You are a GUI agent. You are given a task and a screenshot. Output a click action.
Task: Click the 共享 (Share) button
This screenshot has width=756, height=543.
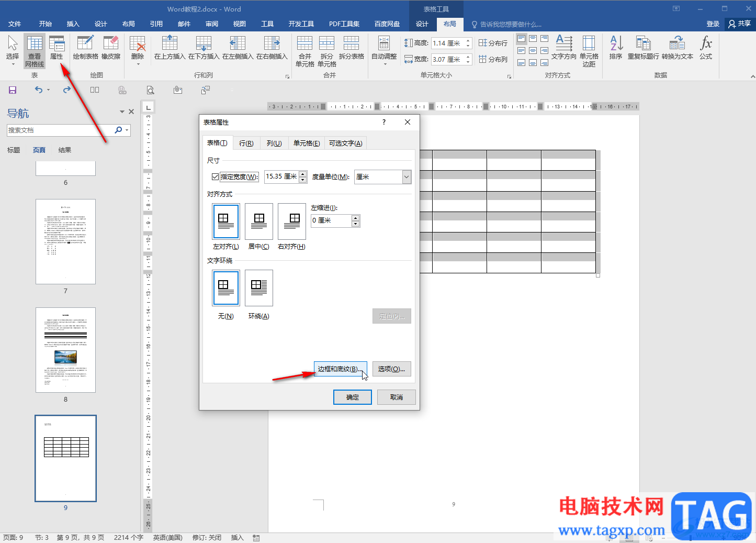click(x=739, y=24)
